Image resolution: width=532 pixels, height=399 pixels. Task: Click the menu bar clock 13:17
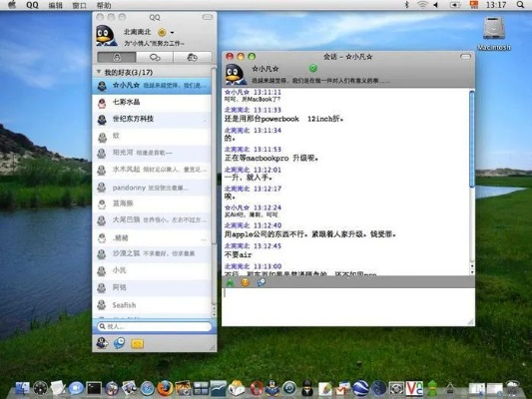496,5
